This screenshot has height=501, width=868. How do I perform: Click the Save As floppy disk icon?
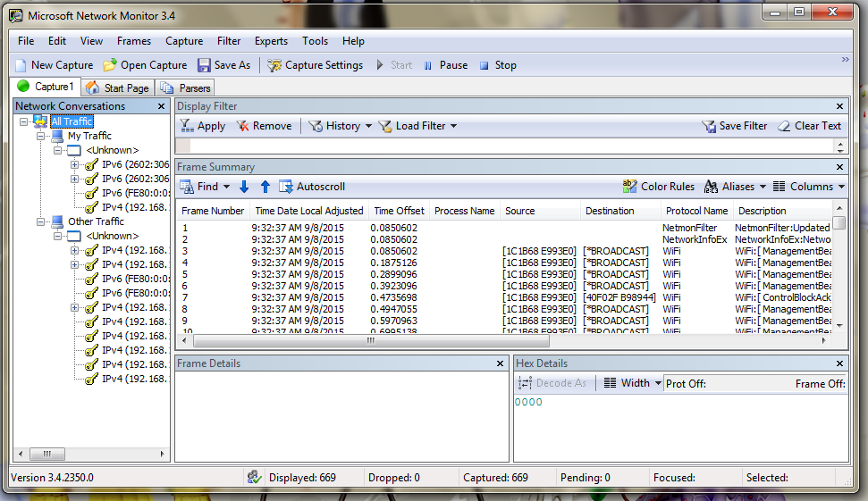[x=205, y=65]
